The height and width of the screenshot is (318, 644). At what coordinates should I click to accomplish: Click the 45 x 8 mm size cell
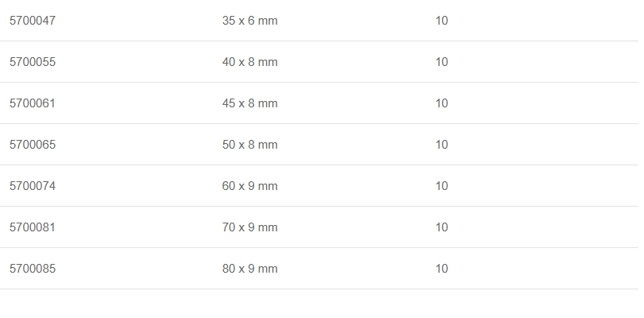pos(249,103)
